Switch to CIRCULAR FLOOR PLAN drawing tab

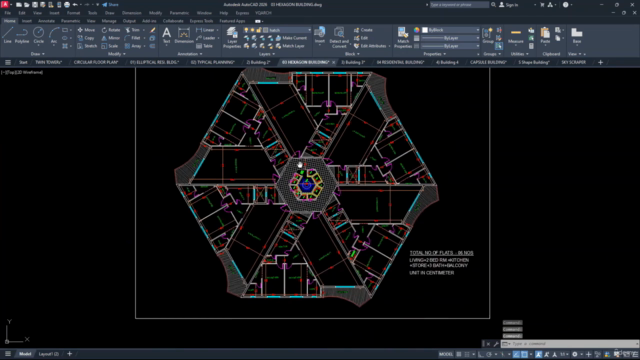[96, 62]
